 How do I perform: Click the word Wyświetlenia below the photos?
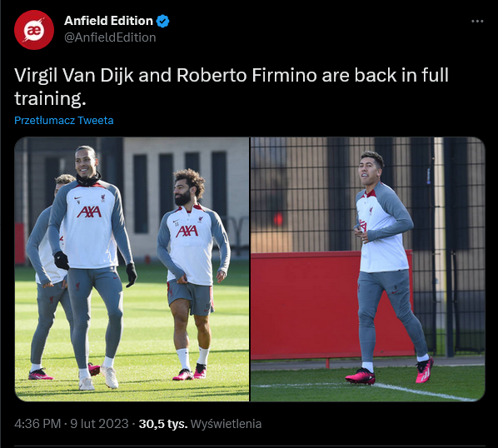pyautogui.click(x=226, y=424)
